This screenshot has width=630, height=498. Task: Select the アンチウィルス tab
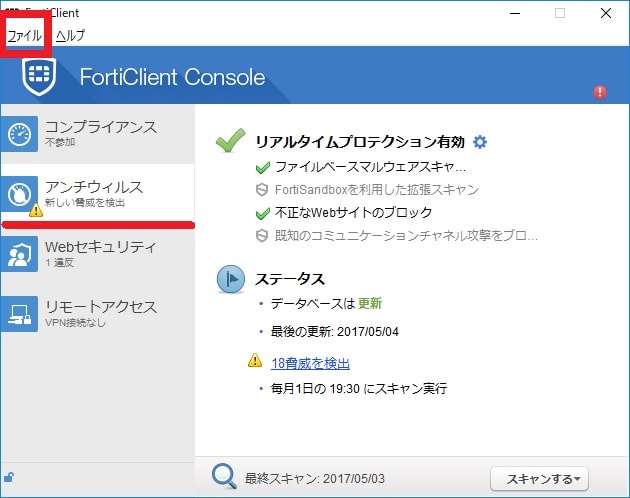[98, 194]
